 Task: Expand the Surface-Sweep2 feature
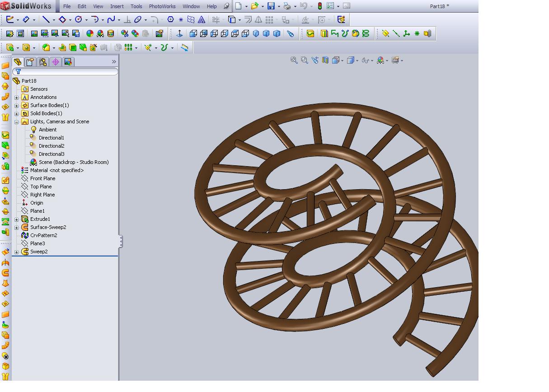coord(17,227)
